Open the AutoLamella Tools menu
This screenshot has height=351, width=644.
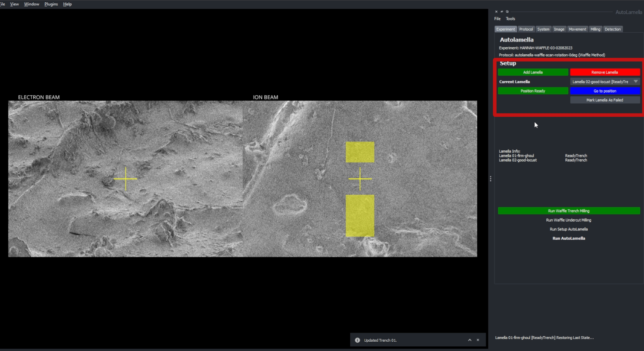[510, 19]
